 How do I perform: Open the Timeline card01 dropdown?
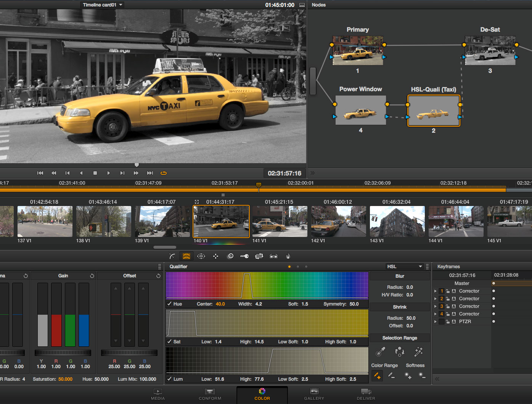102,5
